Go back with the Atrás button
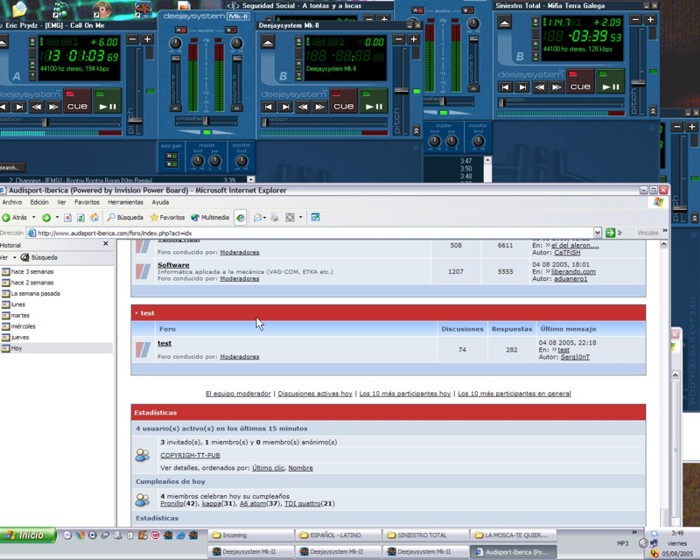Screen dimensions: 700x560 tap(15, 217)
